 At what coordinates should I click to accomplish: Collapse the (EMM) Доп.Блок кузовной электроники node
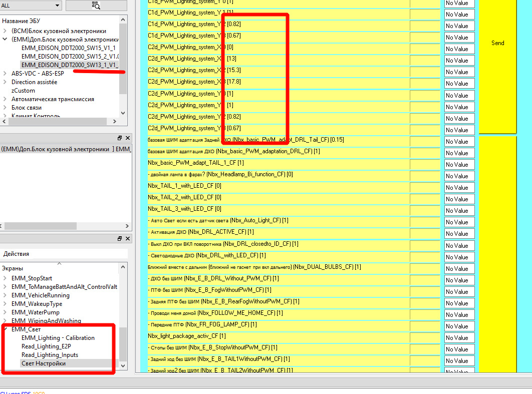pos(5,40)
